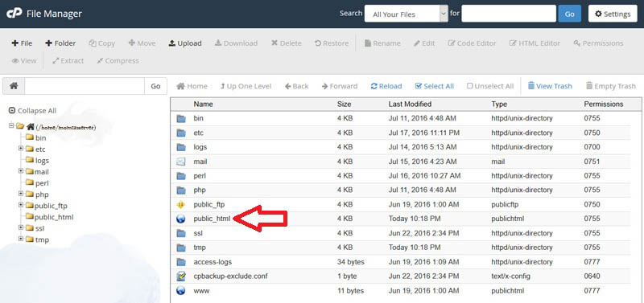Click the home icon beside path field
The width and height of the screenshot is (644, 303).
coord(14,86)
